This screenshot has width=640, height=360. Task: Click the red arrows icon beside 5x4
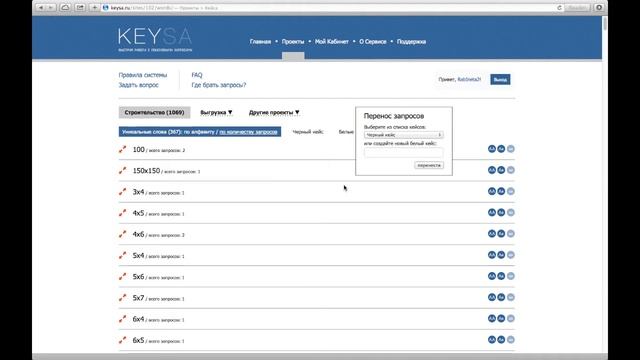(122, 256)
